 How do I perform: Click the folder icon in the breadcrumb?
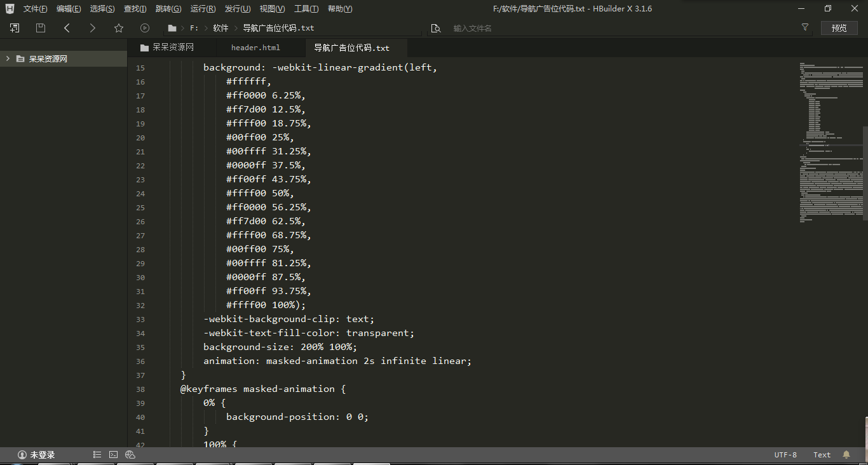pyautogui.click(x=172, y=28)
